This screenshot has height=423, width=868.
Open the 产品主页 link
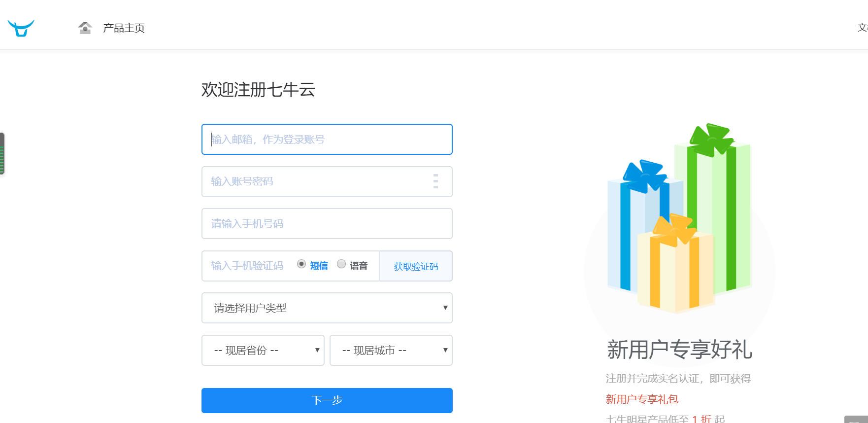(124, 28)
